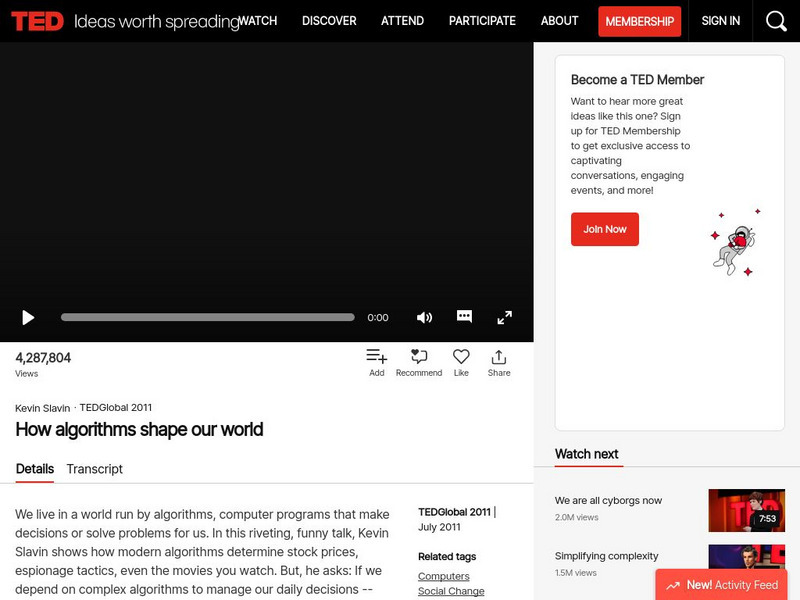Click the video progress bar
Screen dimensions: 800x600
208,317
